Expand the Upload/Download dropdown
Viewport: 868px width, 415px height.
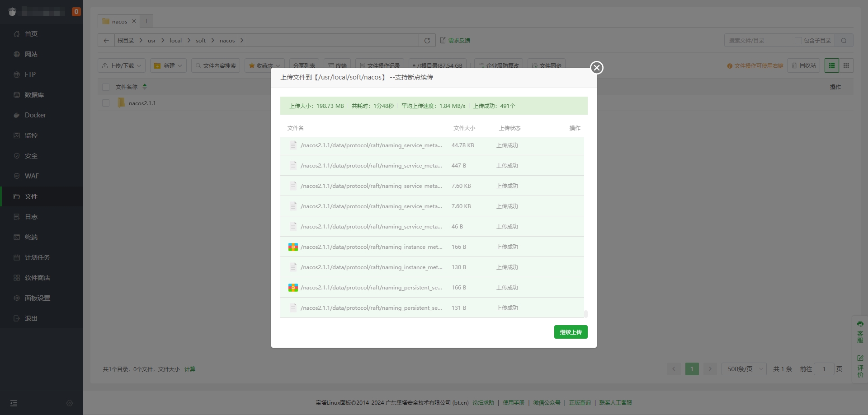pyautogui.click(x=122, y=65)
